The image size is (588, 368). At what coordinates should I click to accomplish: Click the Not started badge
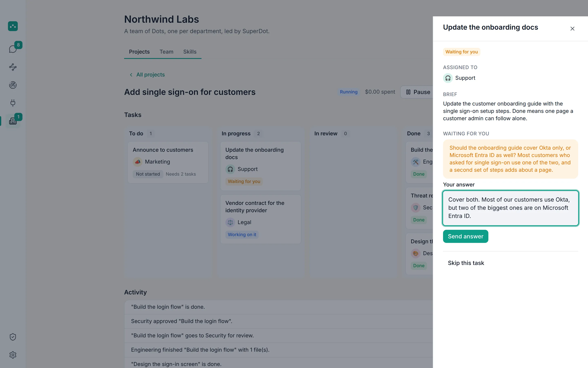pos(148,174)
